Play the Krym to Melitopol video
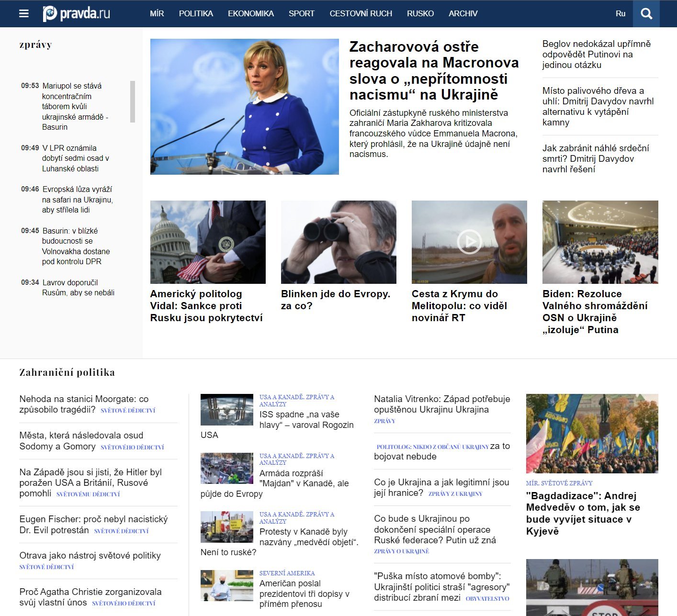The height and width of the screenshot is (616, 677). point(469,242)
